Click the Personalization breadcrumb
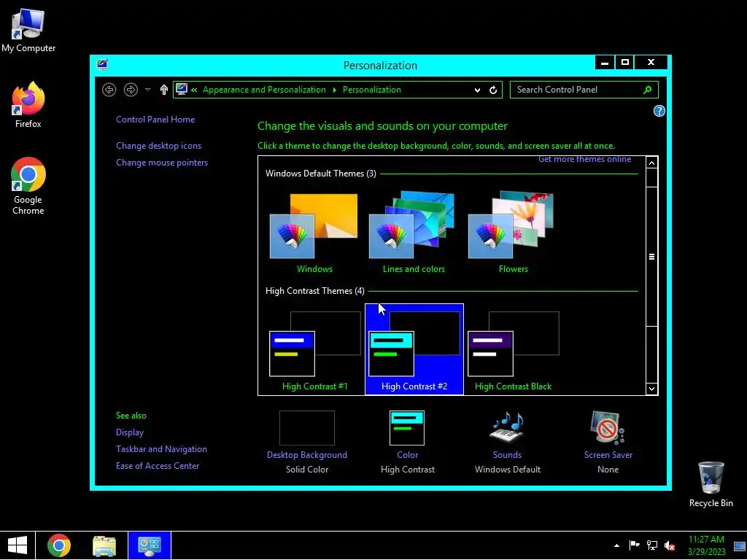The width and height of the screenshot is (747, 560). 371,90
